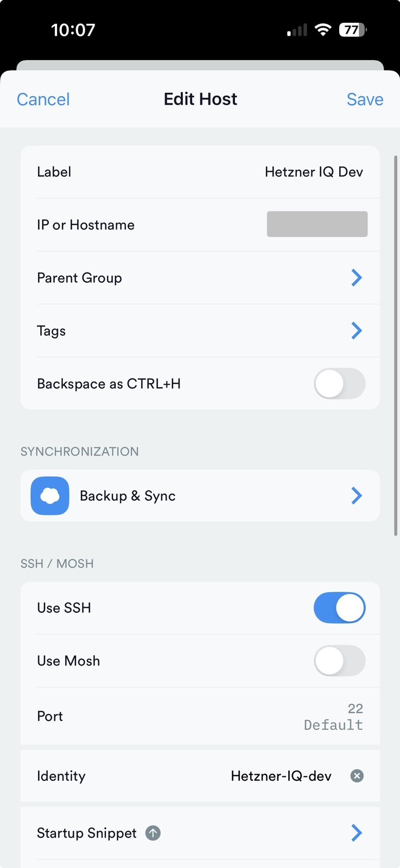
Task: Tap the cellular signal bars icon
Action: point(297,30)
